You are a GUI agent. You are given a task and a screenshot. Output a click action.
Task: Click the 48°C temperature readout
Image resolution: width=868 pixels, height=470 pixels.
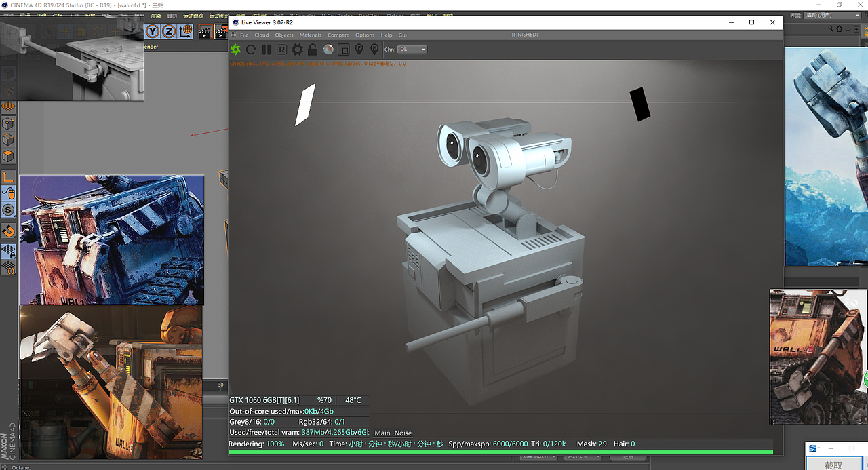point(353,400)
